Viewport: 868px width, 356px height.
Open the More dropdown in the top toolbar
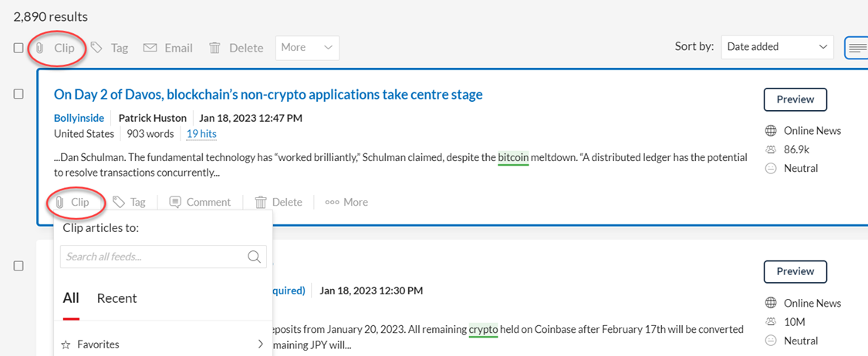click(307, 48)
